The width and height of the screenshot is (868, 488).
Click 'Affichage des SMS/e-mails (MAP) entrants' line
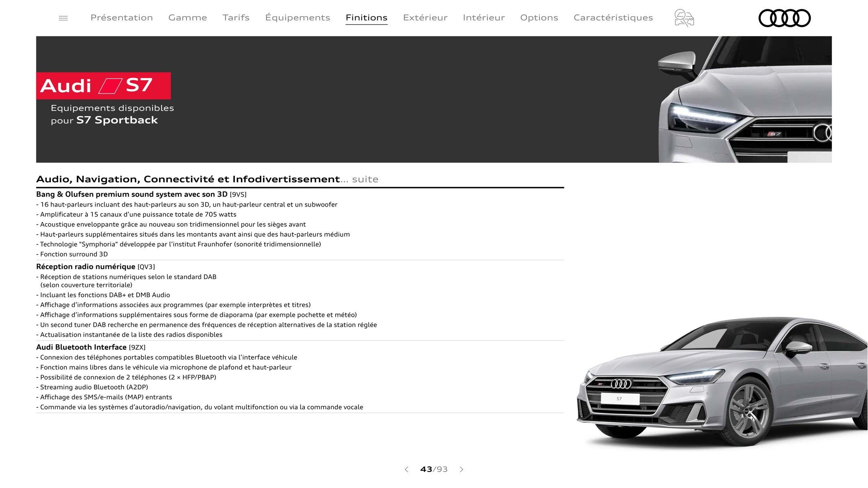click(x=104, y=397)
